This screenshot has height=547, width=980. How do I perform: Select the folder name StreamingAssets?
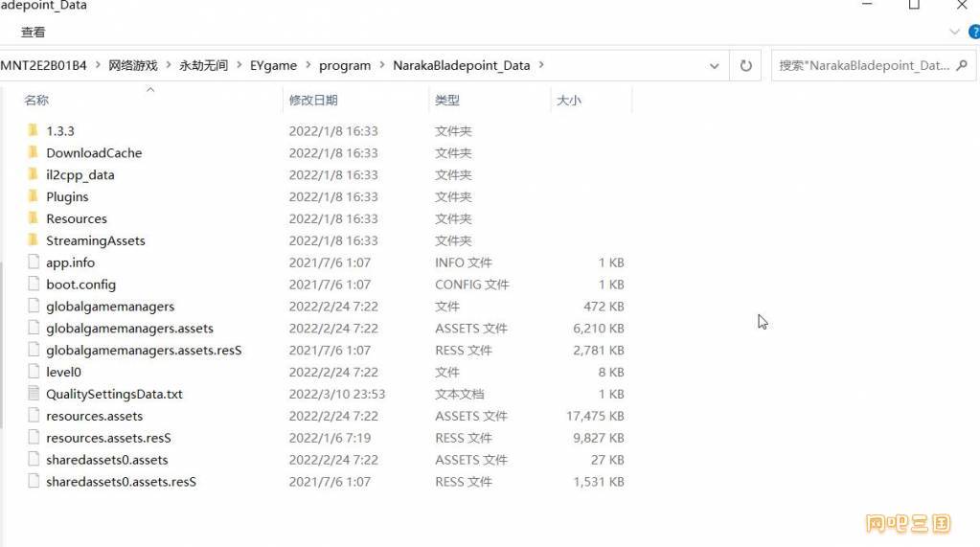(96, 240)
